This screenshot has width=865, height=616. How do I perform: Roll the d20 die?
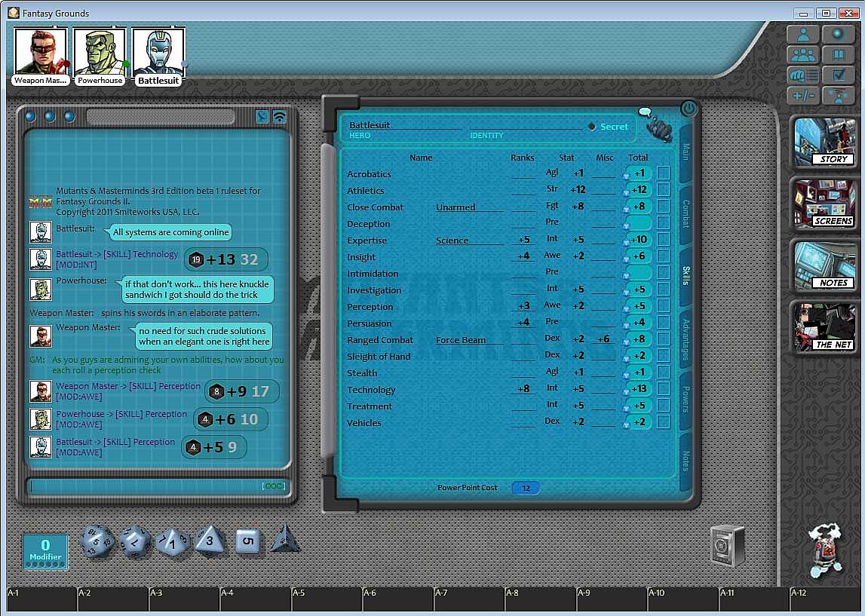pos(97,541)
